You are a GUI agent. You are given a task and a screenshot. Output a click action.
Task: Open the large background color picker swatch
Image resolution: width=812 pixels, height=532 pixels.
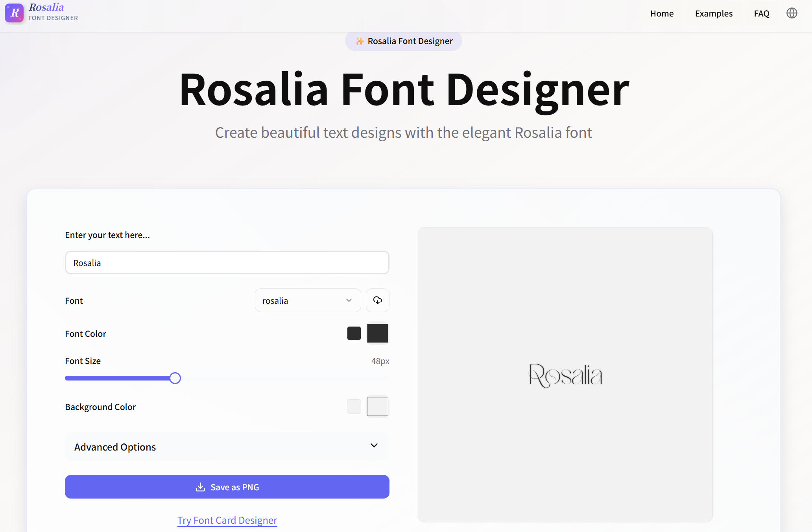[377, 406]
